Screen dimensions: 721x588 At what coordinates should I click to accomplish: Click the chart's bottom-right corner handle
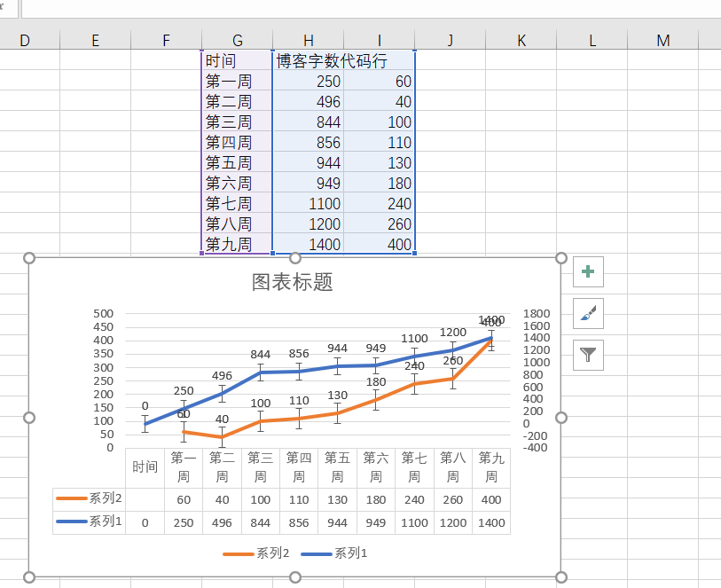561,577
